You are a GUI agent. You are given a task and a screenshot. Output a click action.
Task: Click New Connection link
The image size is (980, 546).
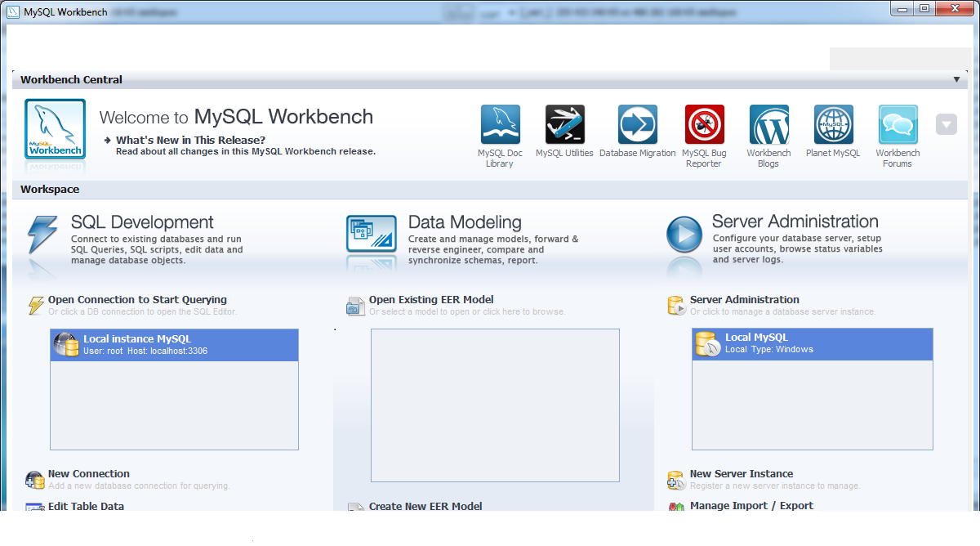(89, 474)
